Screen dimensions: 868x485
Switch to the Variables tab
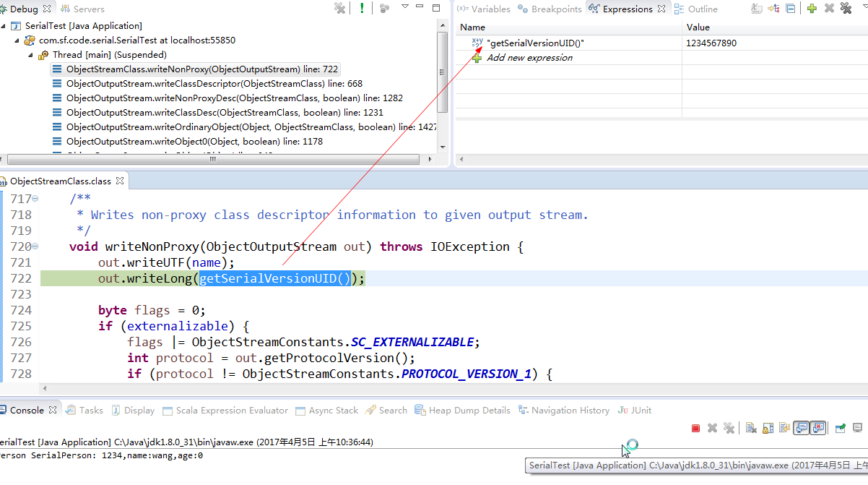pos(484,9)
